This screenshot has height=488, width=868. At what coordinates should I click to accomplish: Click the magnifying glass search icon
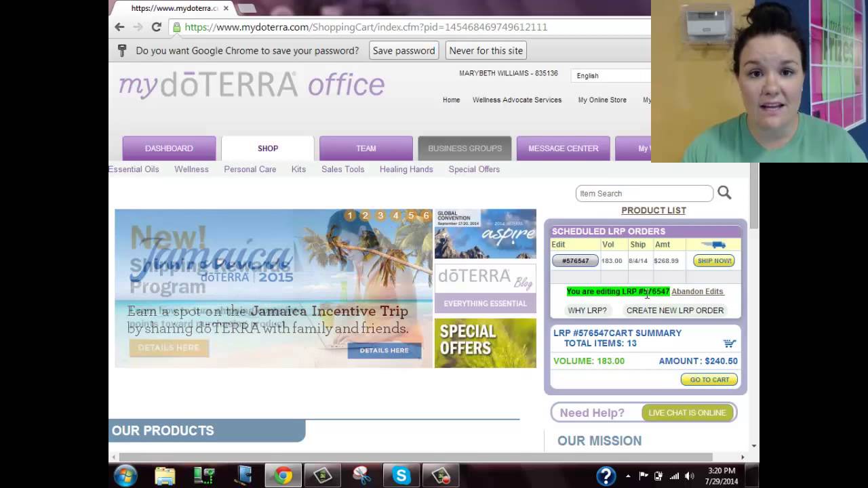(x=724, y=193)
